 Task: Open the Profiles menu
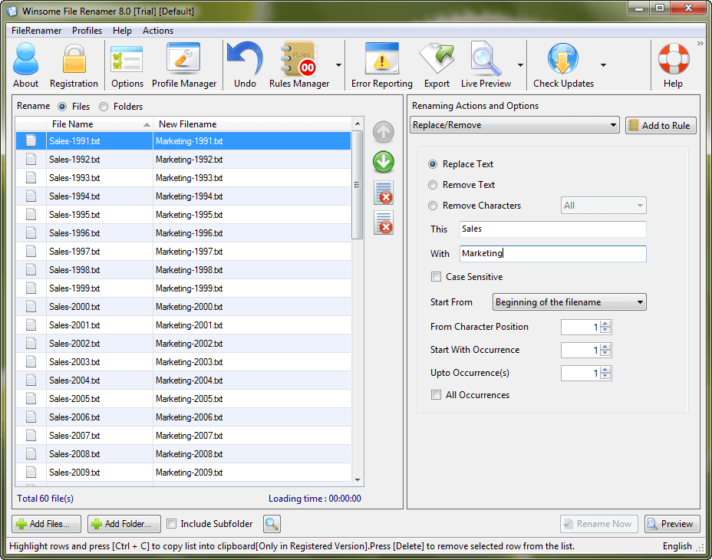(x=87, y=31)
